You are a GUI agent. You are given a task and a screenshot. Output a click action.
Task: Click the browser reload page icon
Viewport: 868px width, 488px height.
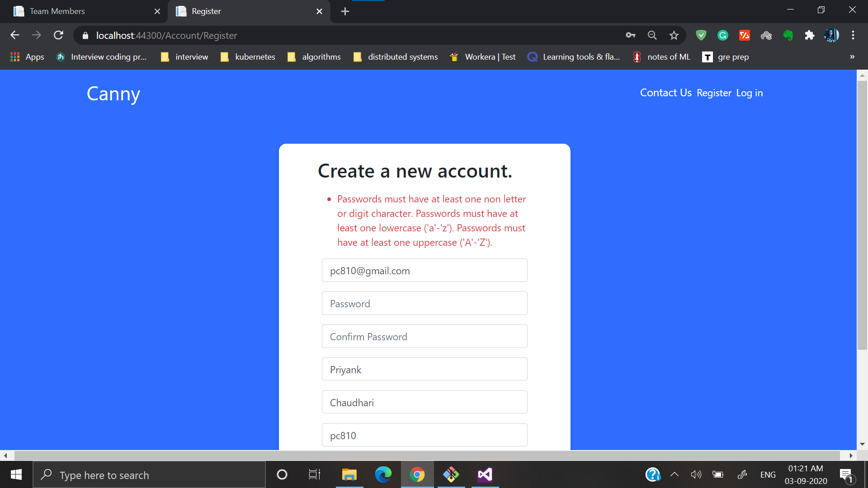[58, 35]
